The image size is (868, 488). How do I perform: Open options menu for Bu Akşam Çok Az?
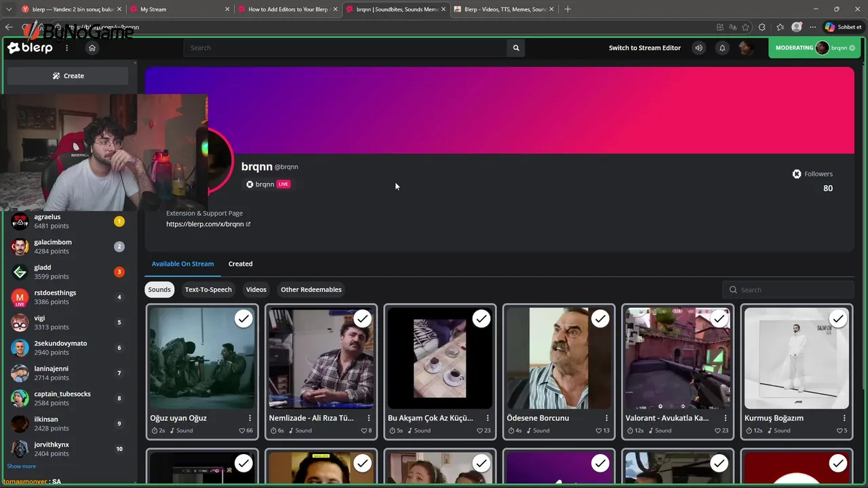click(488, 418)
